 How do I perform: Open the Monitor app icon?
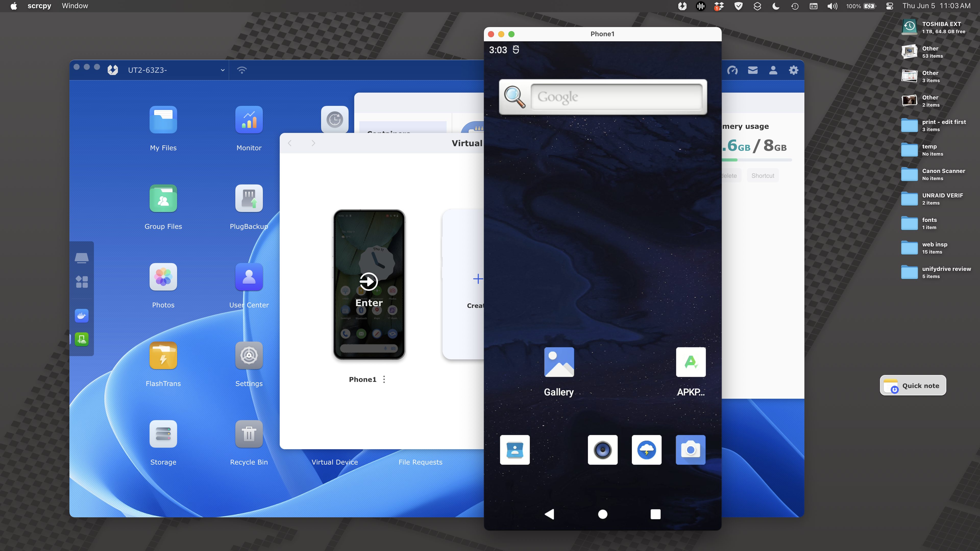click(x=249, y=120)
